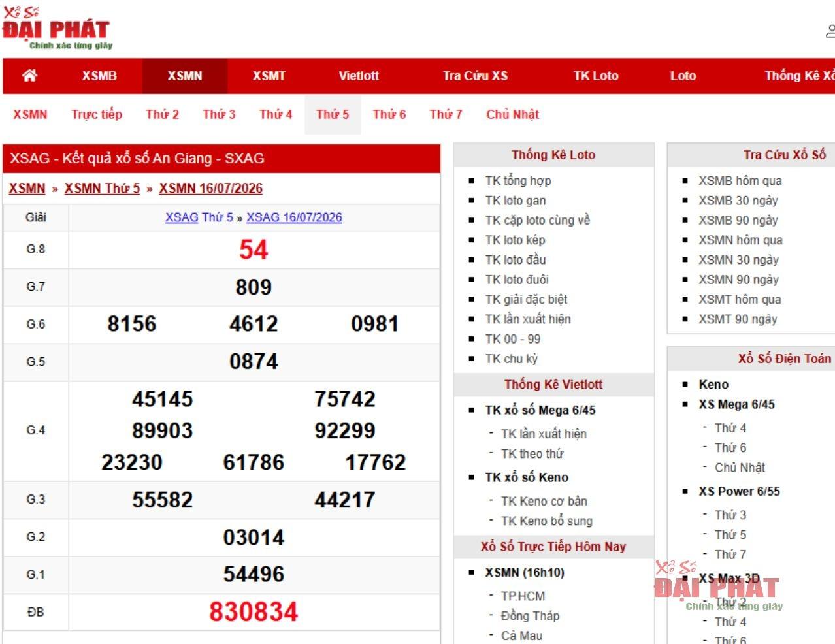Open the Keno link under Xổ Số Điện Toán
Viewport: 835px width, 644px height.
(x=713, y=385)
